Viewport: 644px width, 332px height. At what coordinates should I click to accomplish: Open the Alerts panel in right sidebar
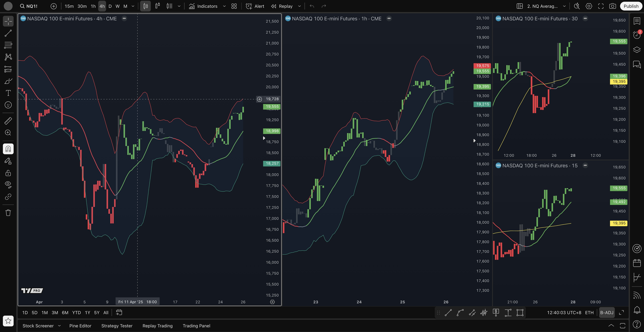pos(636,35)
